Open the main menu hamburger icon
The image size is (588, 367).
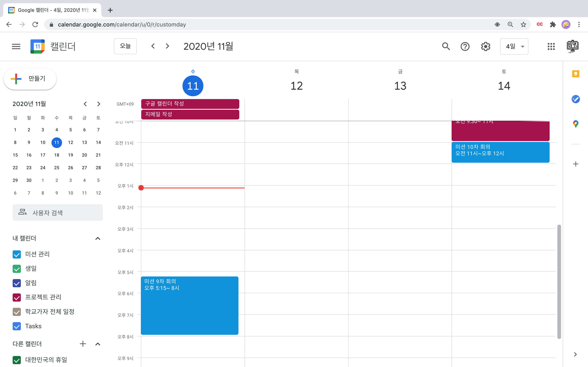pos(16,46)
